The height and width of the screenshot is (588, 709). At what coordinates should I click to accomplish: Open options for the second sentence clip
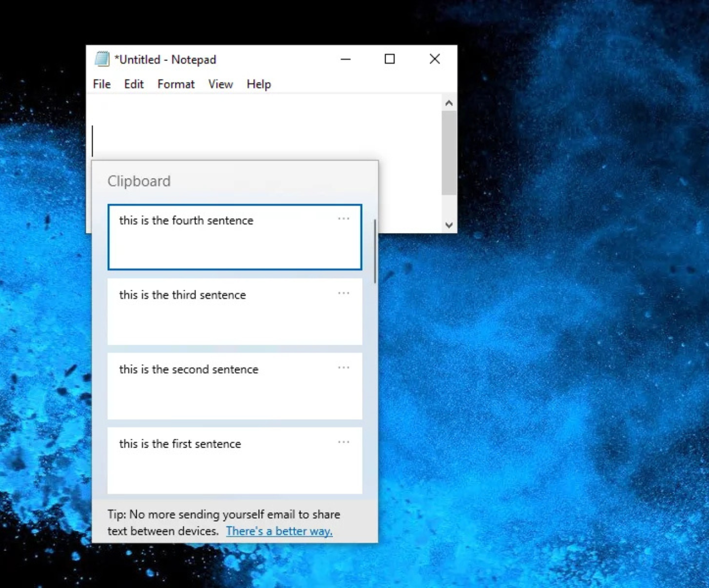point(344,367)
